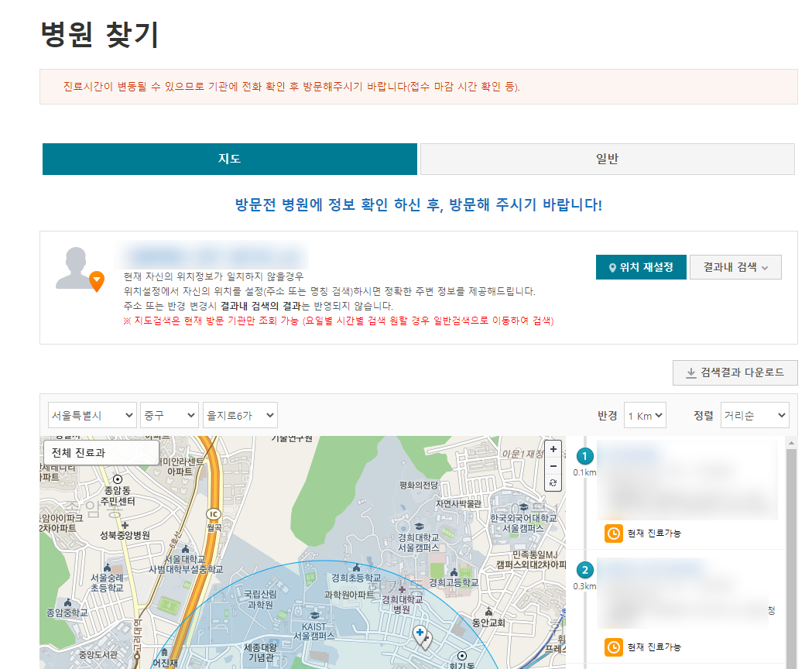Click scrollbar up arrow in results list

(791, 443)
